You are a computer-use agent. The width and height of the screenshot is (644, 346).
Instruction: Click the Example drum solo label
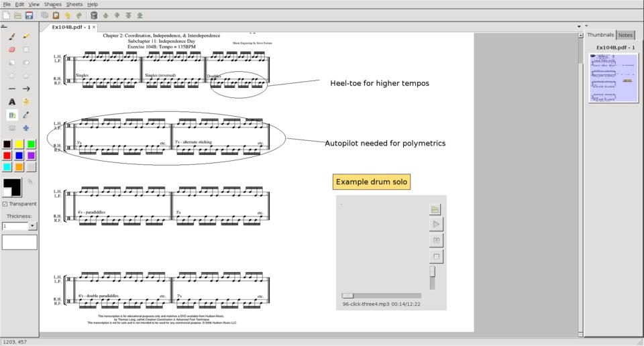click(x=371, y=182)
